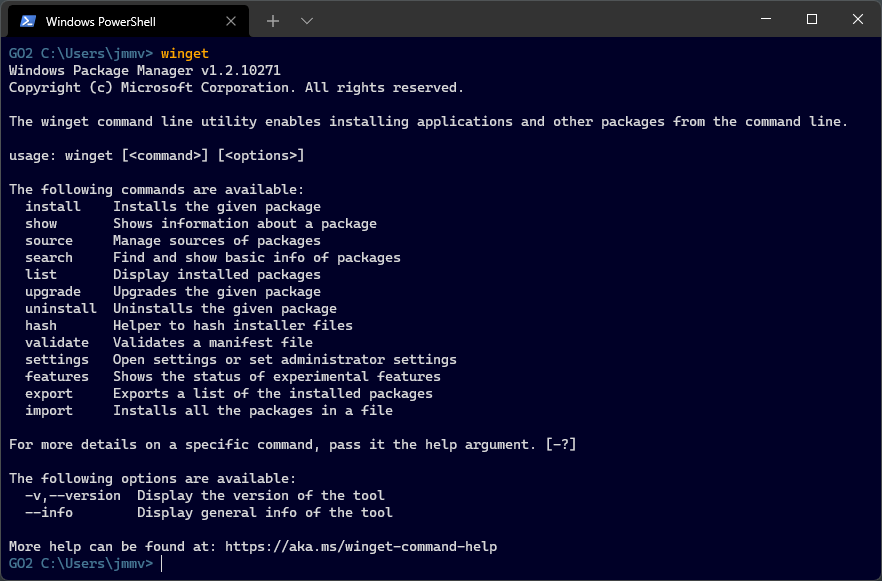Click the 'show' command name

coord(41,224)
